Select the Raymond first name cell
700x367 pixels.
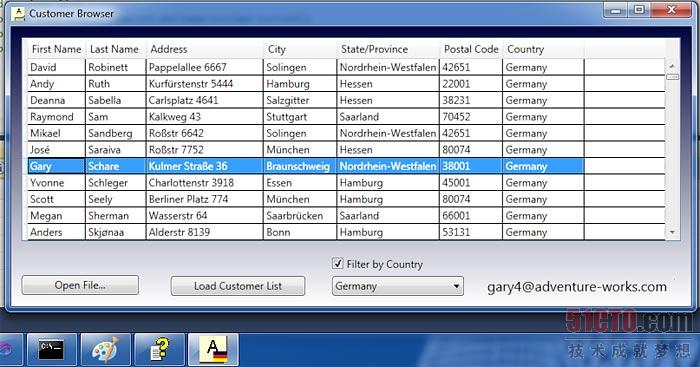point(56,117)
